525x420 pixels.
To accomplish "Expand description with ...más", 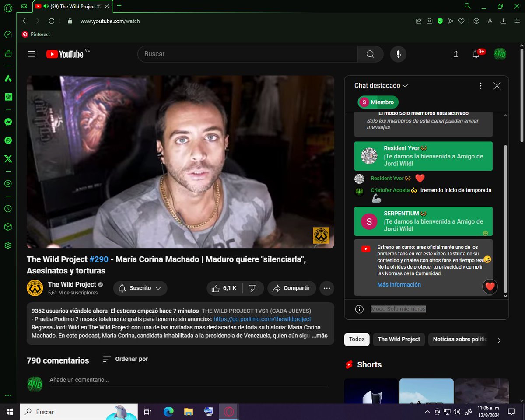I will (319, 336).
